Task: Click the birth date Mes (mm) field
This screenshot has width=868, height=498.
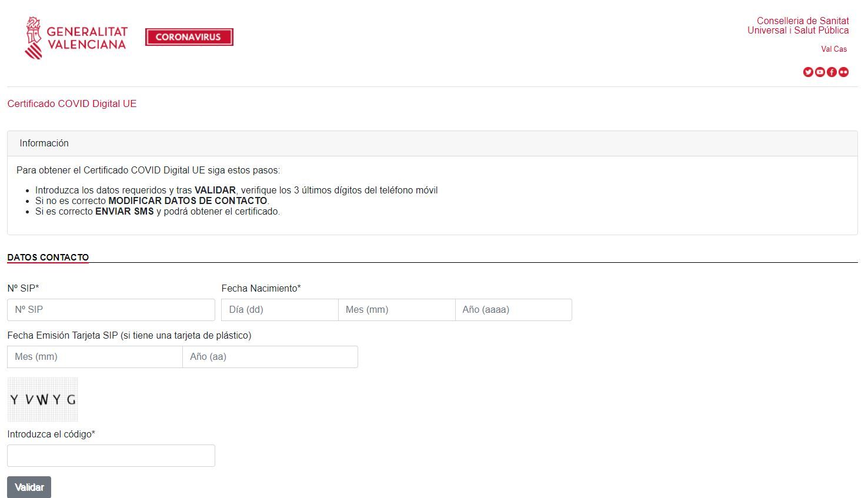Action: click(397, 310)
